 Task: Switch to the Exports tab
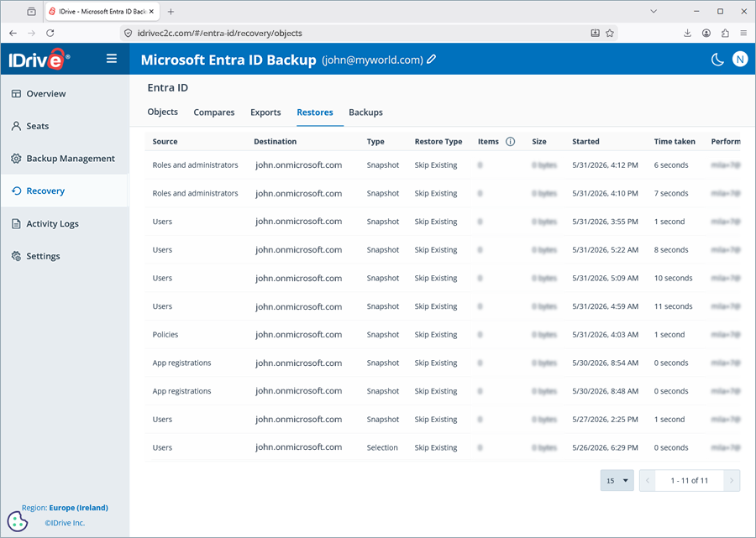point(265,112)
